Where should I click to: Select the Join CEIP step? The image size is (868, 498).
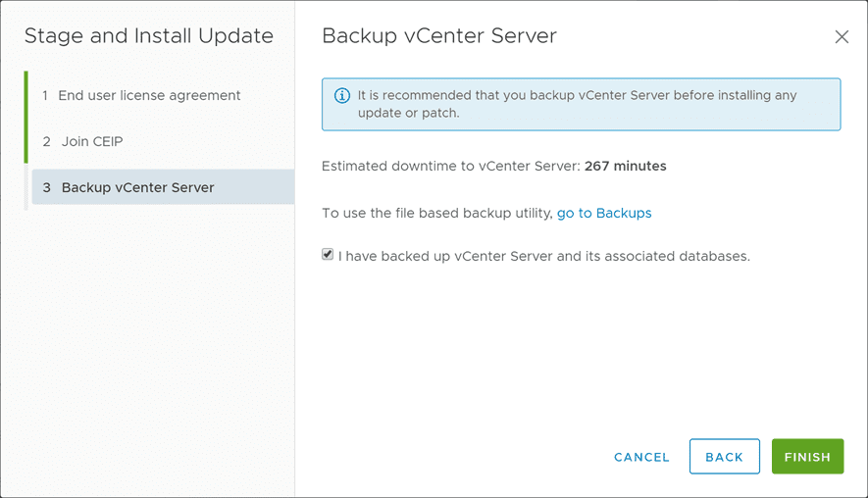click(92, 141)
